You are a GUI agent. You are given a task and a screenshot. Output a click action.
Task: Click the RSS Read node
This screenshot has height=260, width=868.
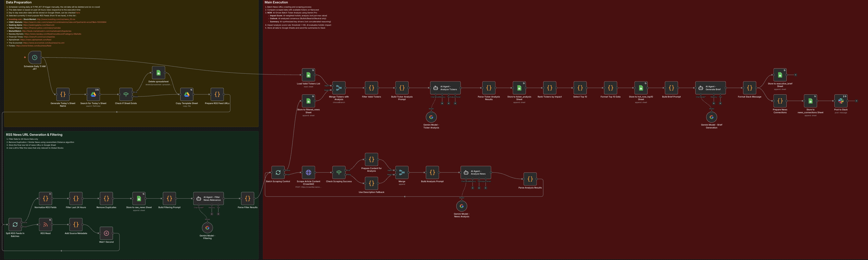coord(45,224)
